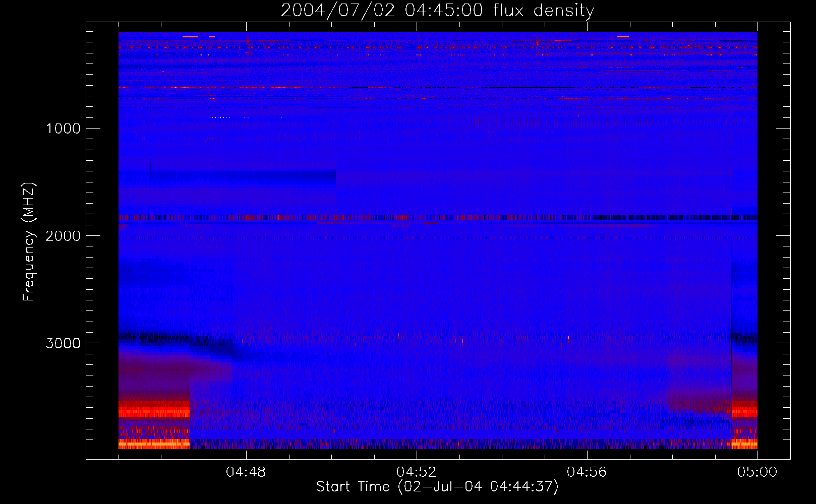Select the 05:00 time tick label

(x=757, y=472)
